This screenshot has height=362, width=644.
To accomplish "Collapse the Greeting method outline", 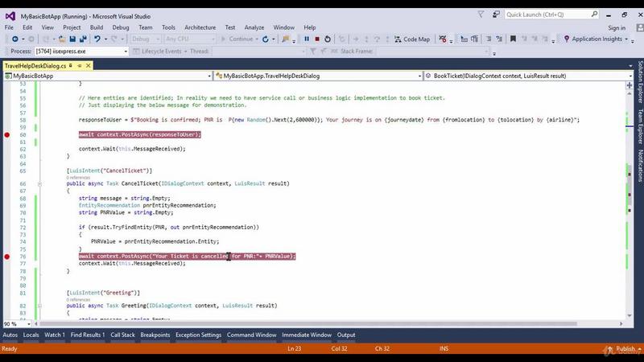I will (x=39, y=306).
